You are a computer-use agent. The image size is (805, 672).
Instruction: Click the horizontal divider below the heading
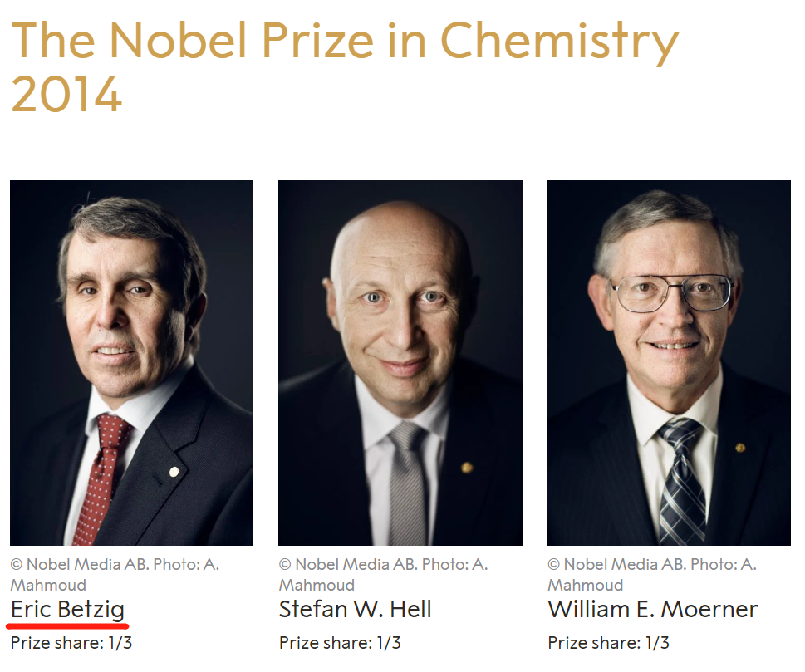pyautogui.click(x=400, y=155)
